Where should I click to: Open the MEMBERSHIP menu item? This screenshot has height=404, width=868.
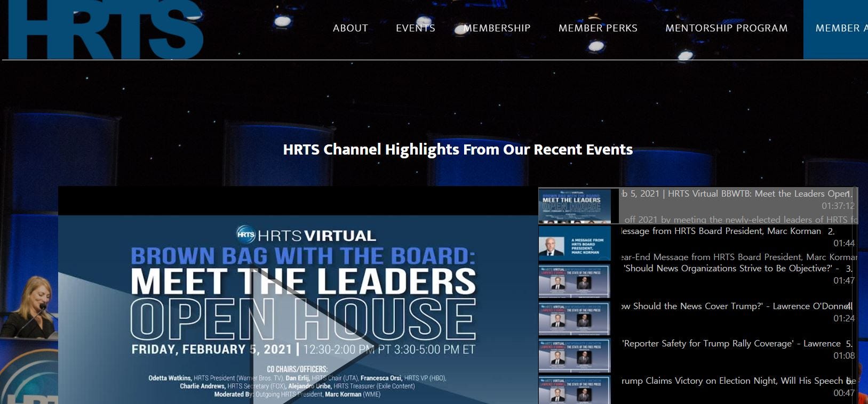point(497,28)
